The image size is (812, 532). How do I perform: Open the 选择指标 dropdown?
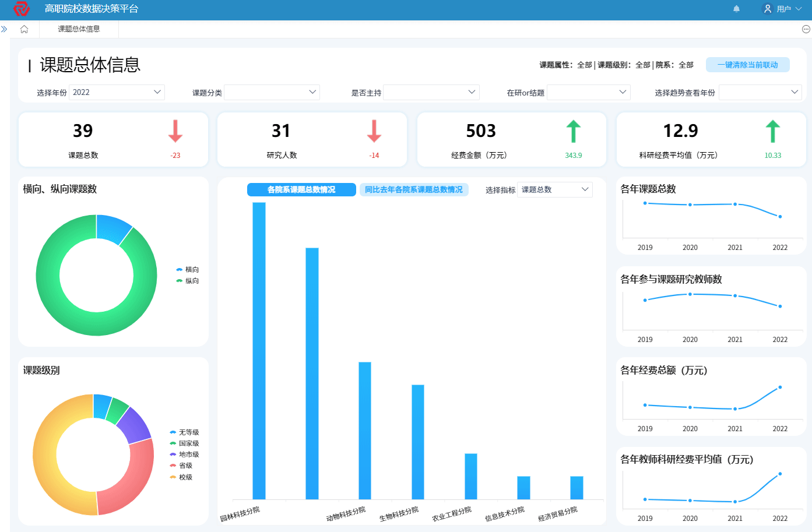pos(554,189)
